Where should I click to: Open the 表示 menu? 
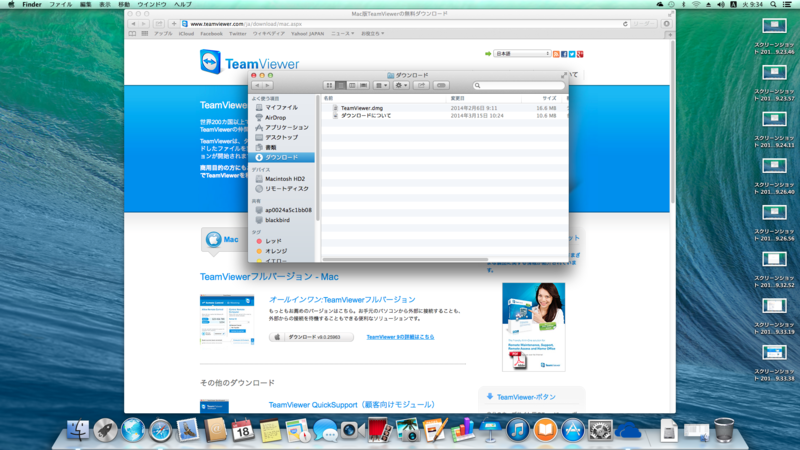click(105, 4)
